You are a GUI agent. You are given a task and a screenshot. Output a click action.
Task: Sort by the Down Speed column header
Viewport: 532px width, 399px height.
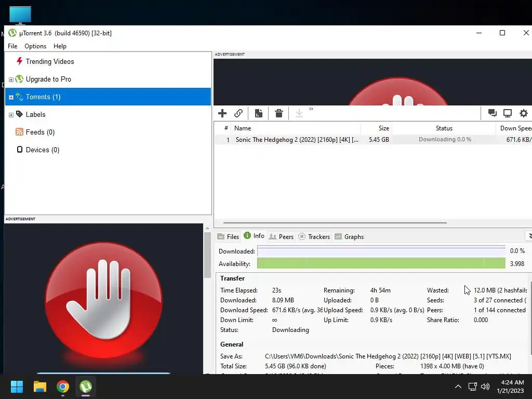click(514, 128)
